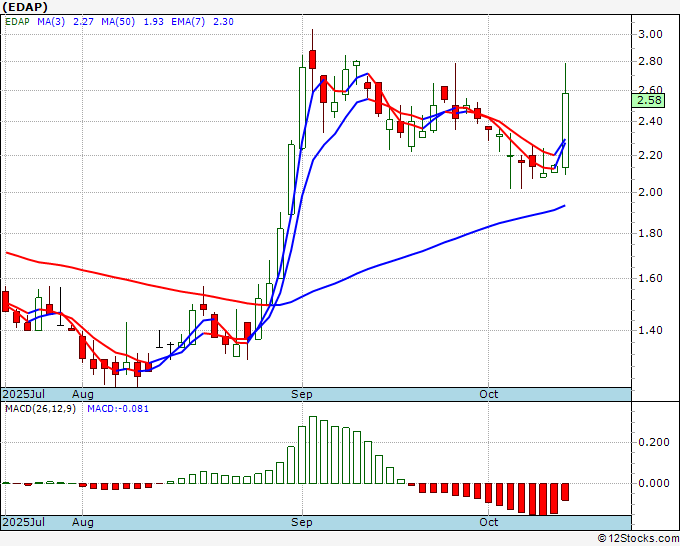Click the 1.40 price axis label
The width and height of the screenshot is (680, 546).
(x=651, y=330)
